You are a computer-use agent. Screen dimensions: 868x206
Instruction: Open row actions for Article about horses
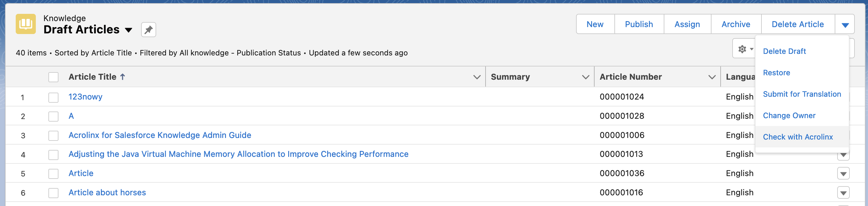pyautogui.click(x=843, y=193)
